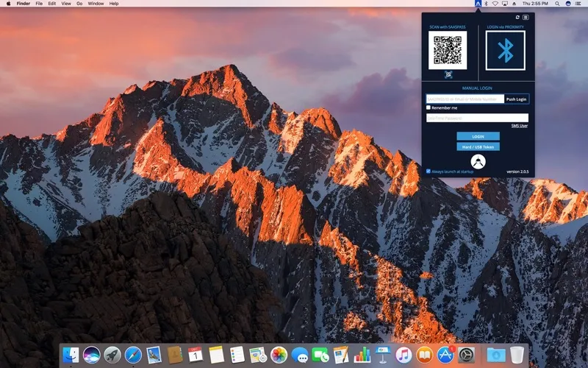This screenshot has width=588, height=368.
Task: Toggle Always launch at startup checkbox
Action: click(x=429, y=171)
